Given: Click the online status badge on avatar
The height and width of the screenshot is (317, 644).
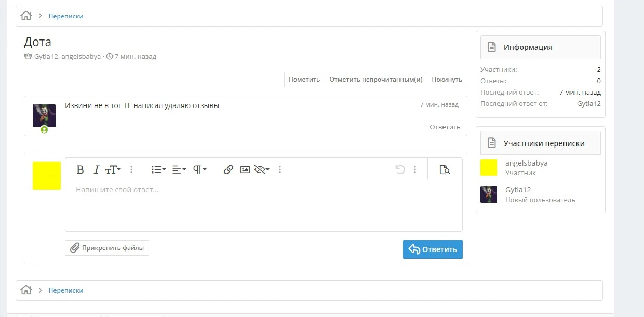Looking at the screenshot, I should tap(44, 130).
